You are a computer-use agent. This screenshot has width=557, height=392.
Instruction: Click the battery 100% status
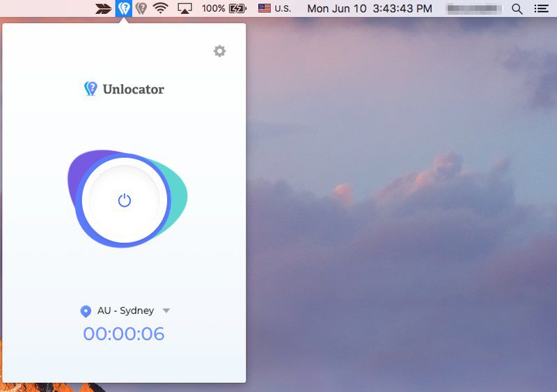pos(224,8)
